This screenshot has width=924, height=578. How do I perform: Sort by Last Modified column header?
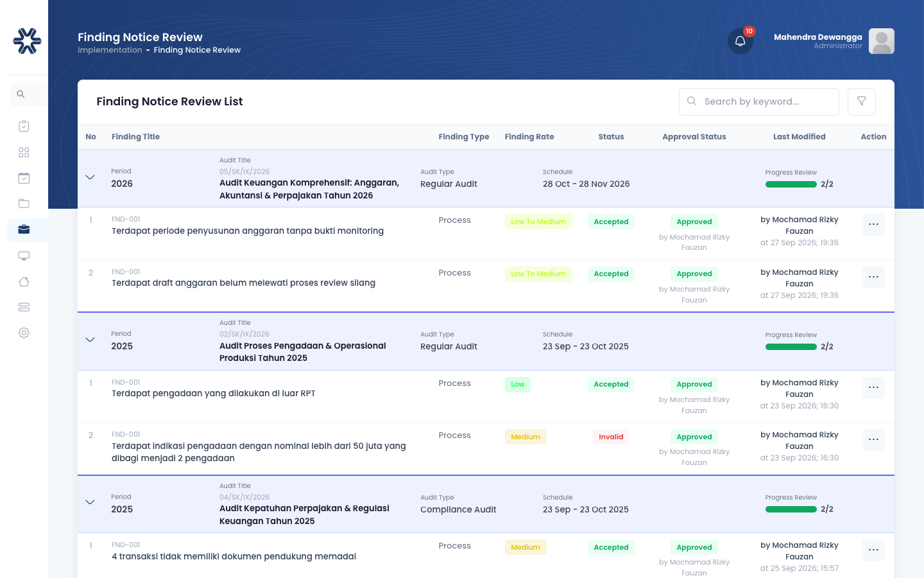800,137
